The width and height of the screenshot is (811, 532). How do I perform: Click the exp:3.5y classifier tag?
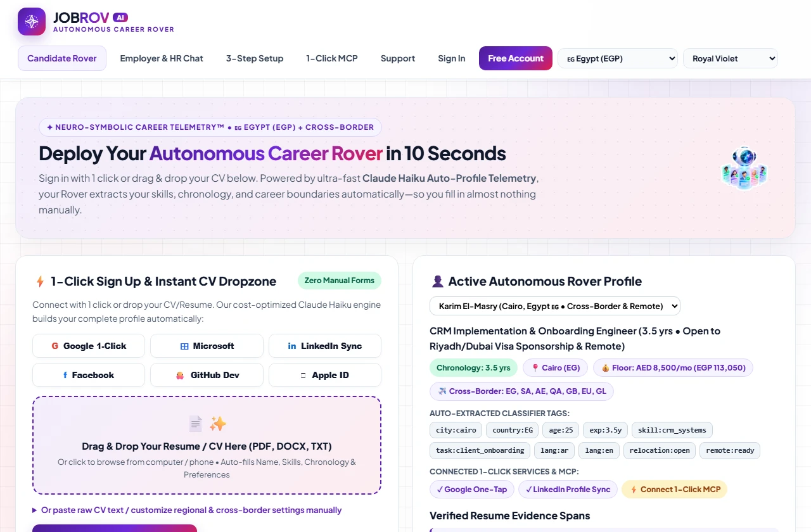605,430
